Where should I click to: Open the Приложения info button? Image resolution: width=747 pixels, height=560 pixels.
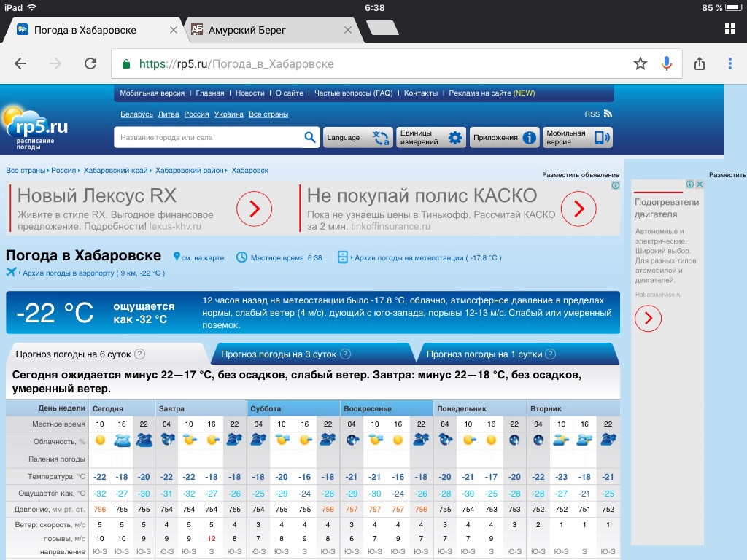coord(504,138)
